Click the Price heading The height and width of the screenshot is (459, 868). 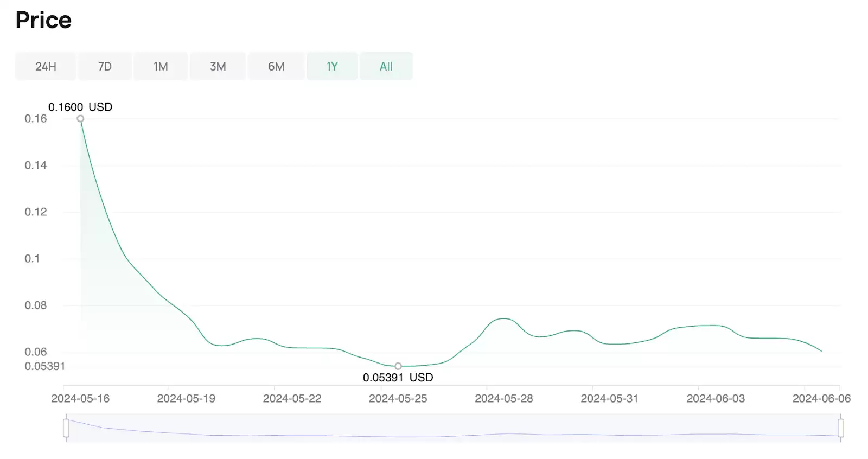pyautogui.click(x=43, y=20)
